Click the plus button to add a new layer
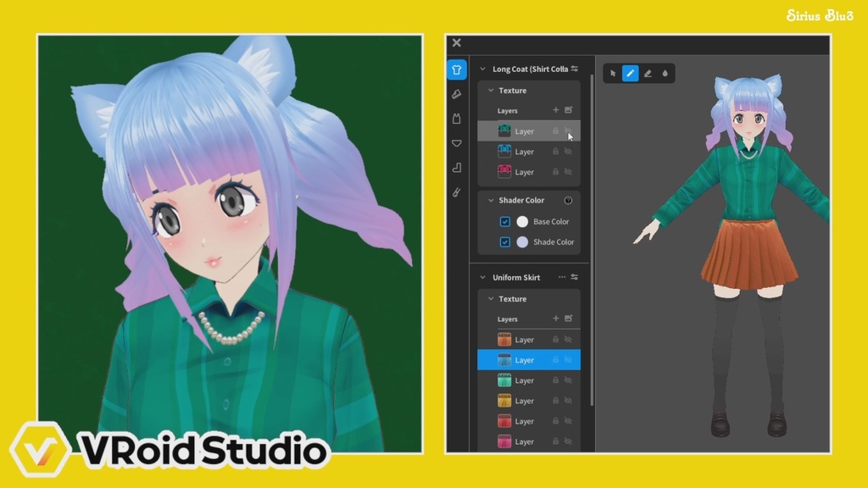 point(555,109)
